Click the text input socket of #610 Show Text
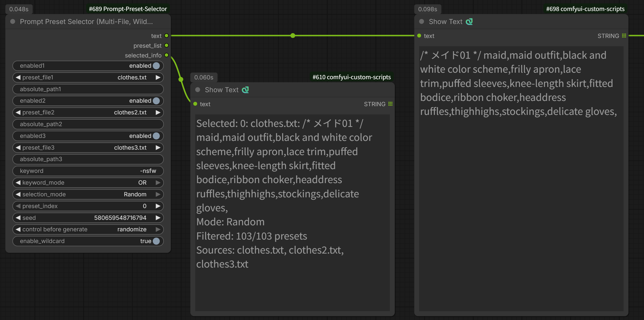This screenshot has width=644, height=320. coord(195,104)
